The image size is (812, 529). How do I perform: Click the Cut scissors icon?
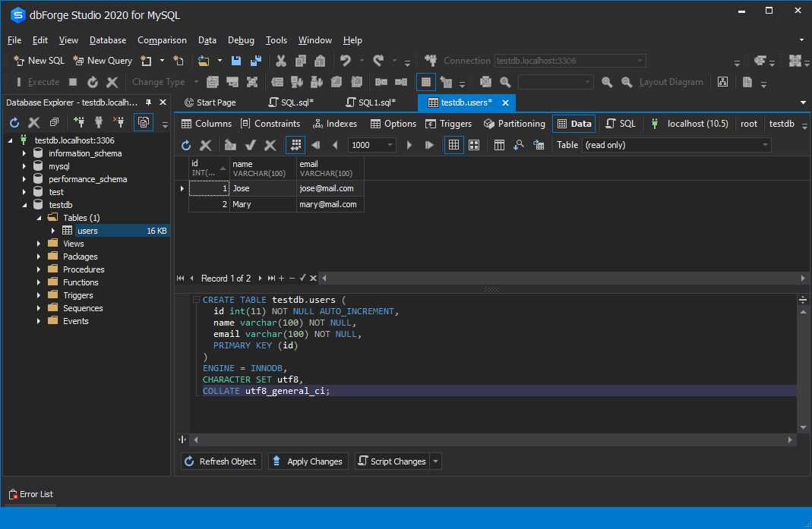(x=281, y=61)
